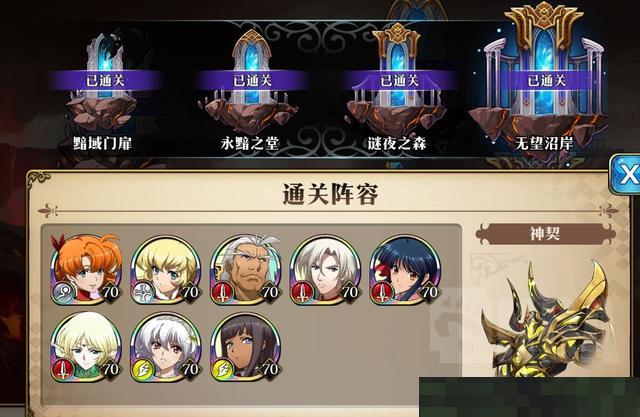Open the dark-skinned black-haired hero portrait
Image resolution: width=640 pixels, height=417 pixels.
coord(246,348)
